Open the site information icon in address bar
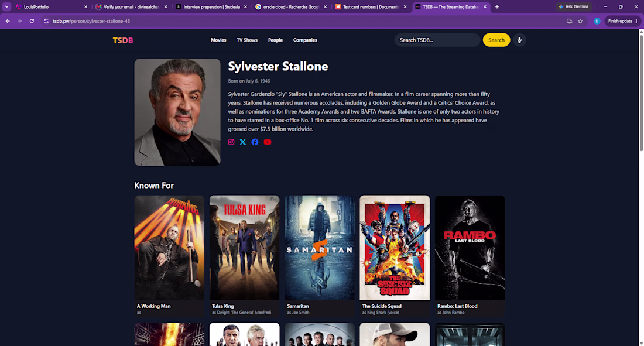Viewport: 644px width, 346px height. coord(46,21)
